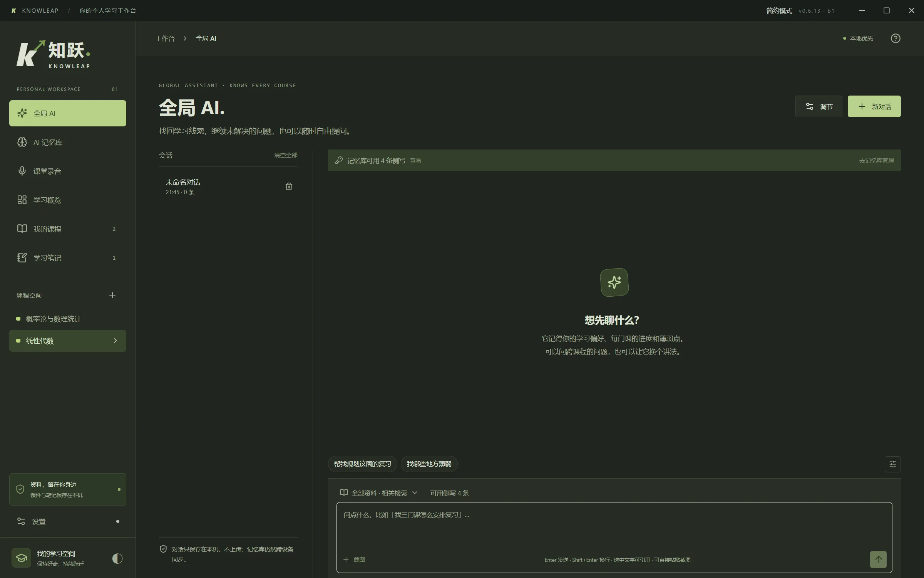Maximize the KnowLeap window

[x=887, y=10]
